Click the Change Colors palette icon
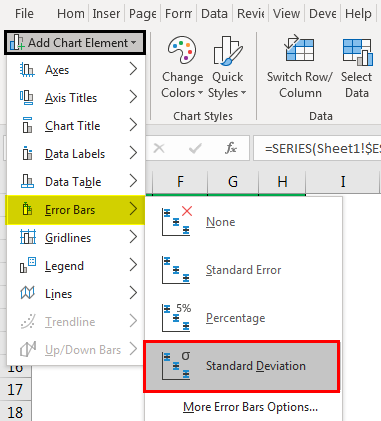Screen dimensions: 381x421 click(182, 50)
